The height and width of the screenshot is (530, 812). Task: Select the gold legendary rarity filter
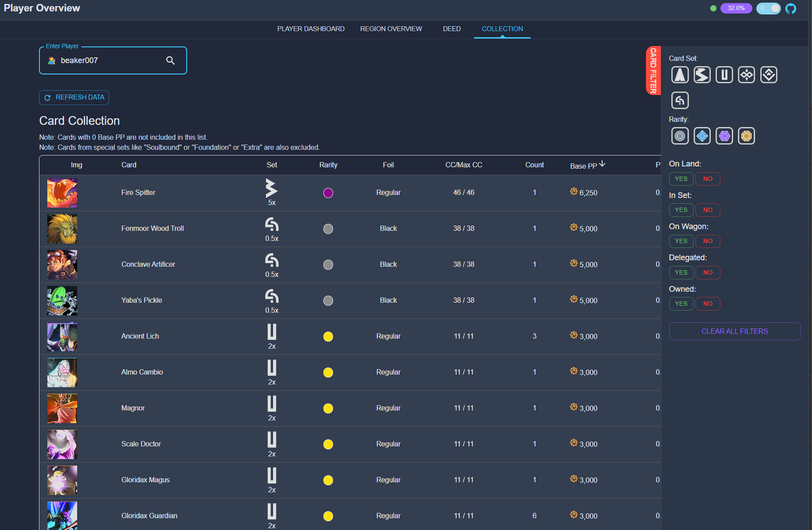(746, 136)
